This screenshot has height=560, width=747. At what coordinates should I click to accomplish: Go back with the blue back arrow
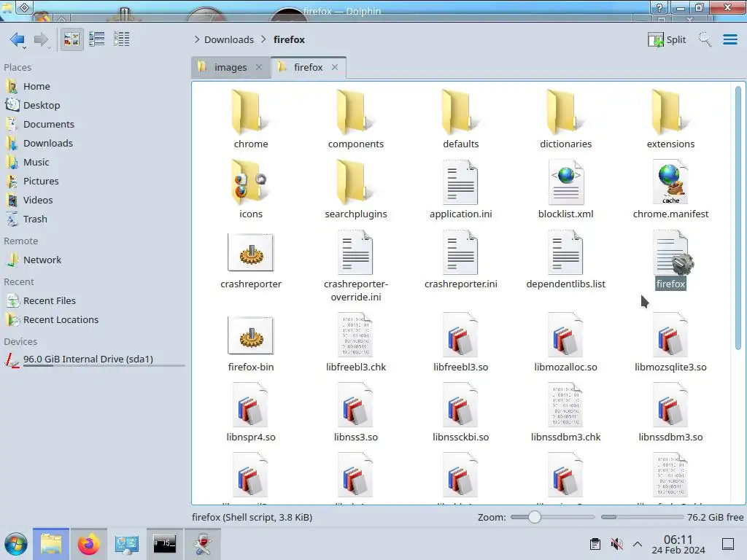pyautogui.click(x=18, y=39)
